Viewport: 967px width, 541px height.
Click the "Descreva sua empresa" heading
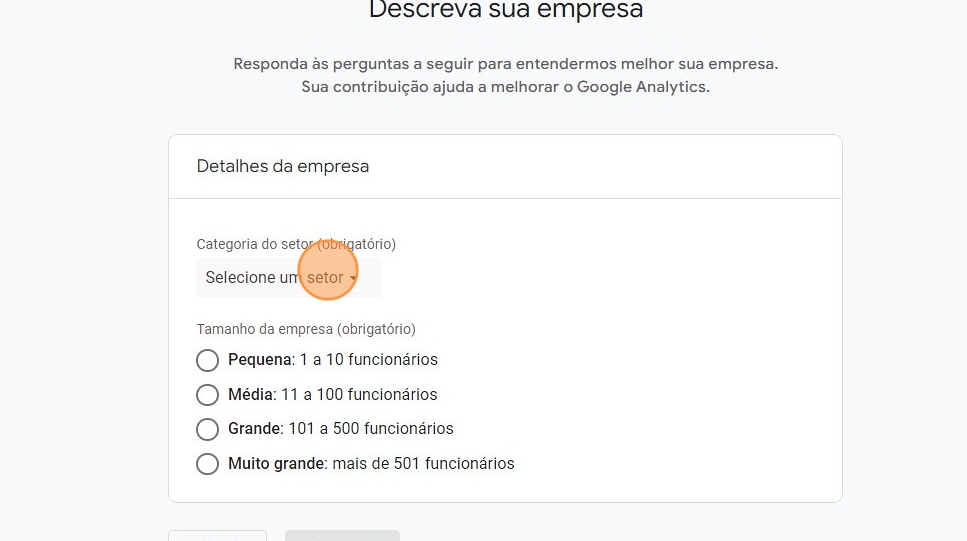pyautogui.click(x=505, y=12)
